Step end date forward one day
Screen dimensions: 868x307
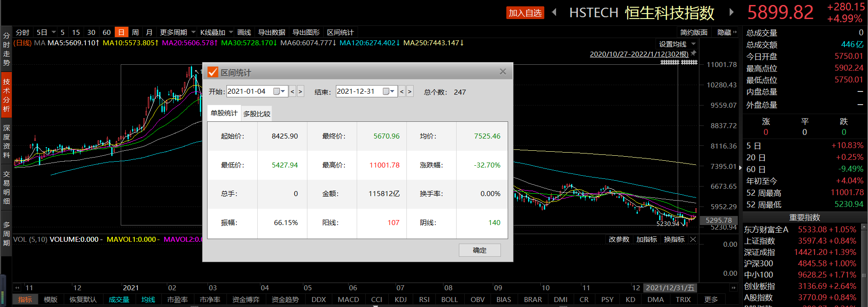410,91
